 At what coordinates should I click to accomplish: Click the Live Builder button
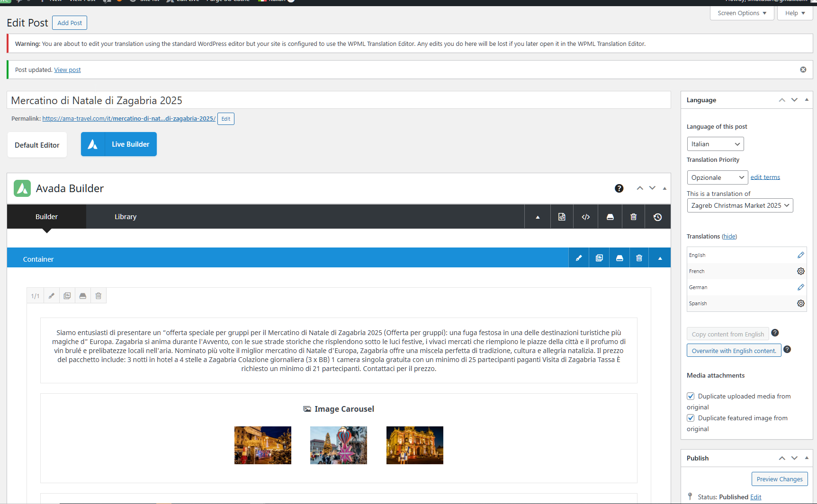(119, 144)
